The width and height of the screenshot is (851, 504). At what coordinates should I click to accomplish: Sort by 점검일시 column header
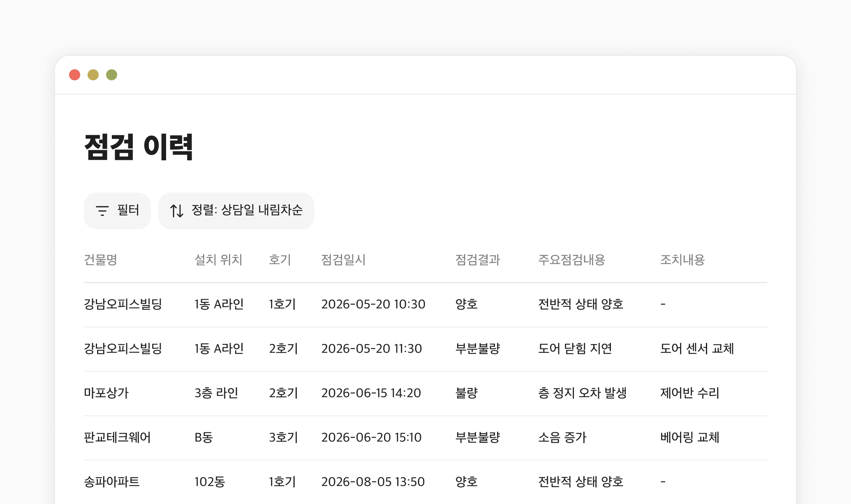click(x=343, y=260)
